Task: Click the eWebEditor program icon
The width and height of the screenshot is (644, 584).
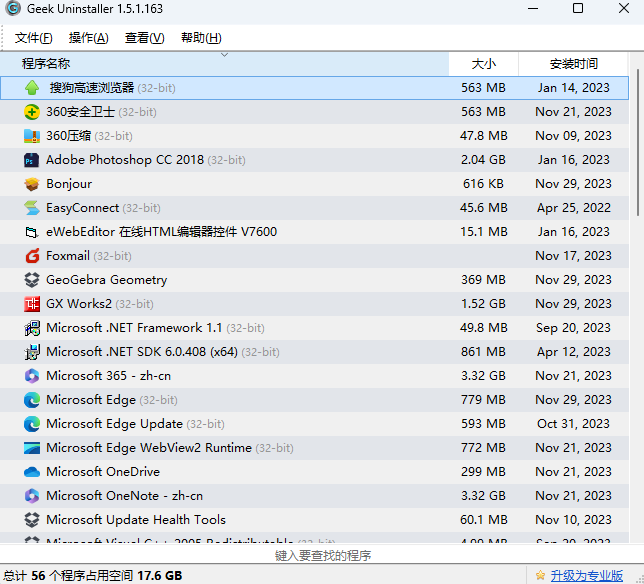Action: [32, 232]
